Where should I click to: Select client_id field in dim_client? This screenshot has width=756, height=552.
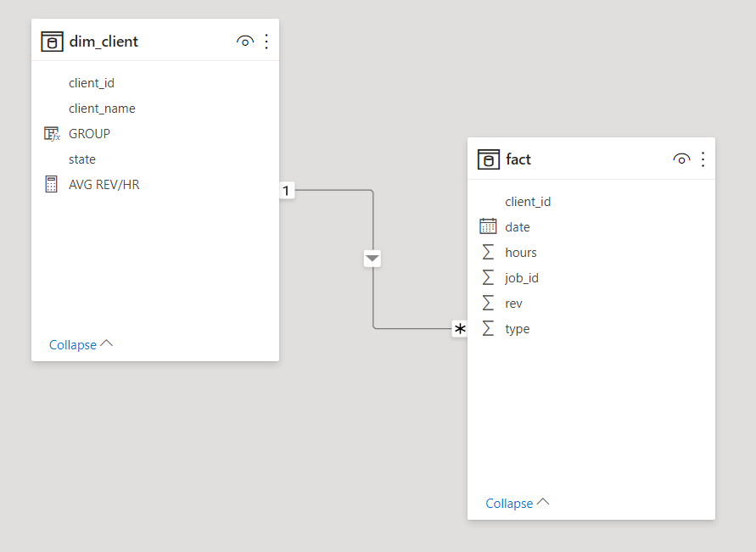click(92, 83)
